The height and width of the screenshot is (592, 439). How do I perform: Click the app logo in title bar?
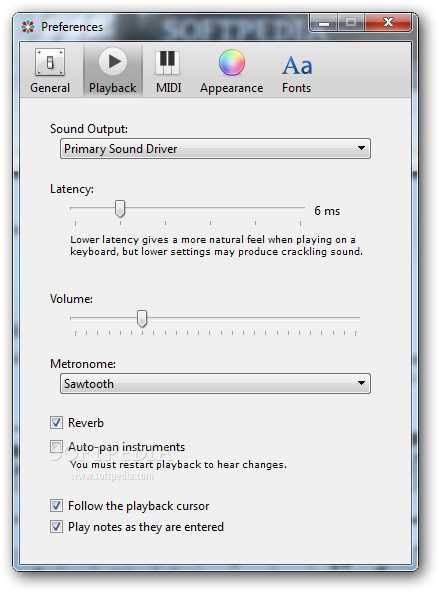(x=28, y=27)
